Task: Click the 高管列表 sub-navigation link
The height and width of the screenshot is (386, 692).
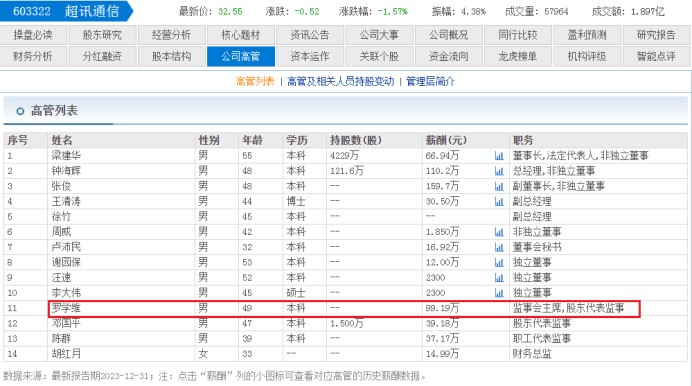Action: pos(255,82)
